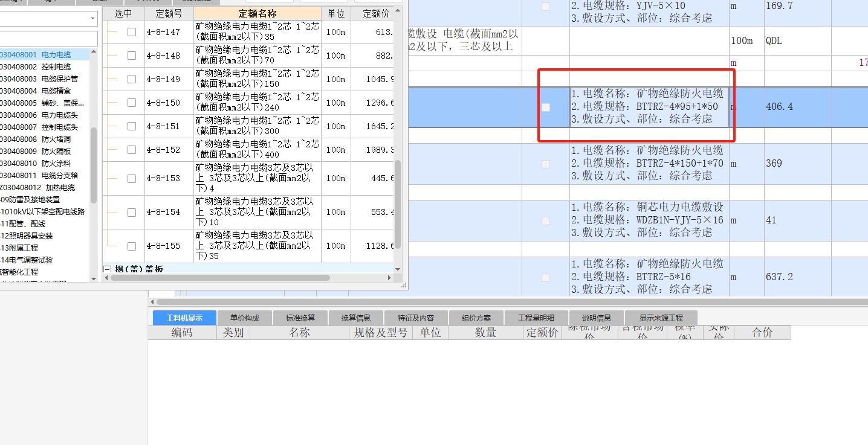This screenshot has height=445, width=868.
Task: Click the 定额名称 column header
Action: [x=257, y=13]
